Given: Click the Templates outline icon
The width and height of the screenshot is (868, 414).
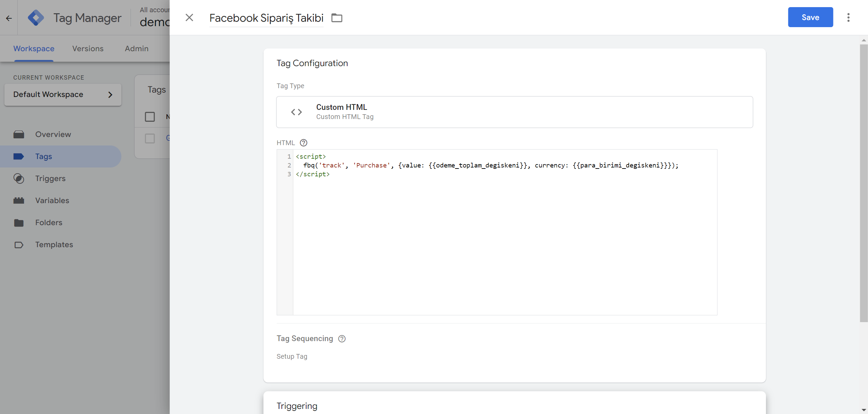Looking at the screenshot, I should (19, 244).
